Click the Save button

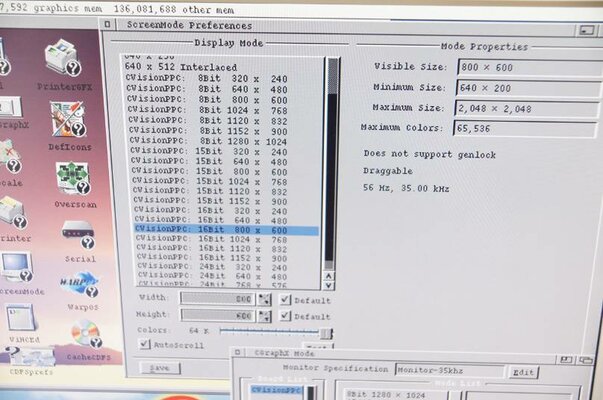point(161,368)
